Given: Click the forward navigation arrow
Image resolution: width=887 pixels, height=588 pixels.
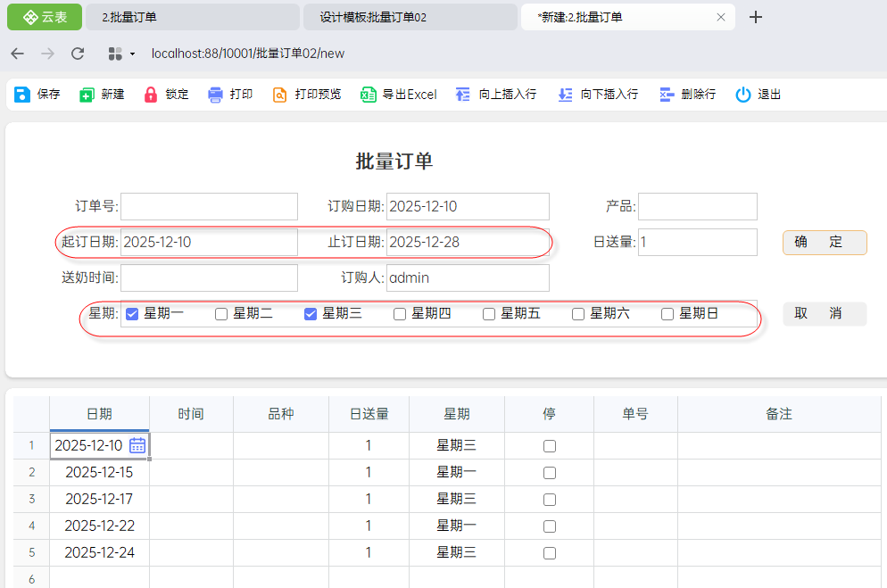Looking at the screenshot, I should (48, 54).
